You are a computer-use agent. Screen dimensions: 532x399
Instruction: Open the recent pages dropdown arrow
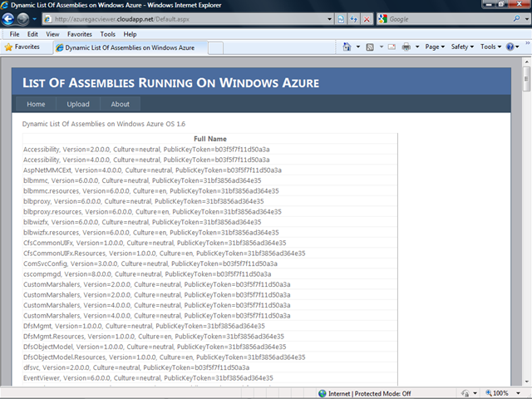click(34, 19)
